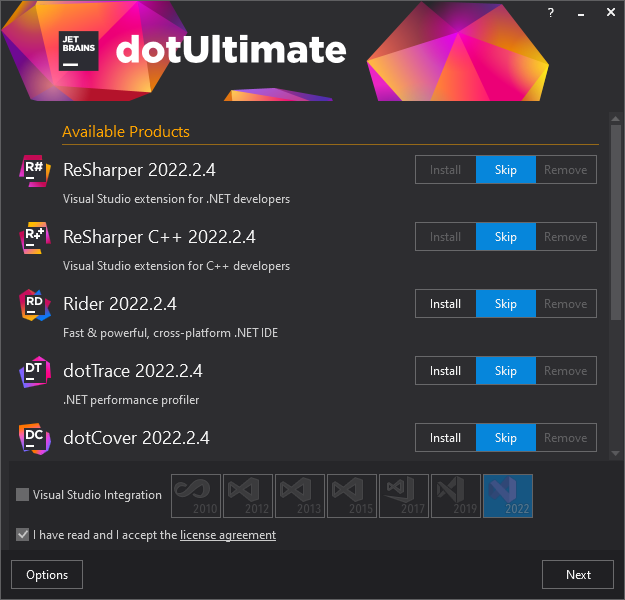This screenshot has width=625, height=600.
Task: Choose Install for ReSharper 2022.2.4
Action: 445,169
